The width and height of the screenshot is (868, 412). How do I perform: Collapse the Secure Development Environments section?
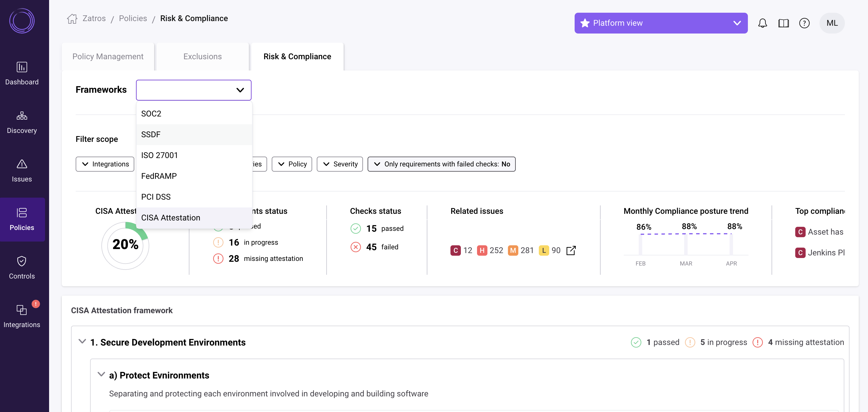(x=82, y=341)
